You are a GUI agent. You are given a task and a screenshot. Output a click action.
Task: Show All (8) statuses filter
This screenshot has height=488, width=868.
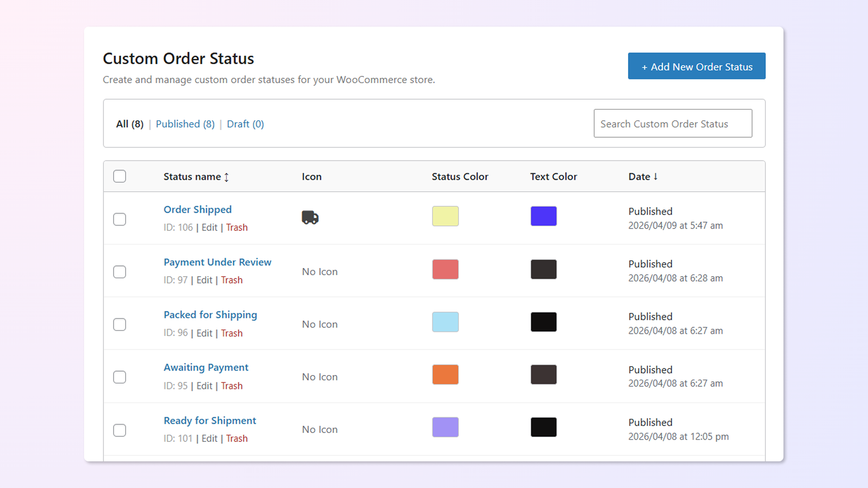130,124
